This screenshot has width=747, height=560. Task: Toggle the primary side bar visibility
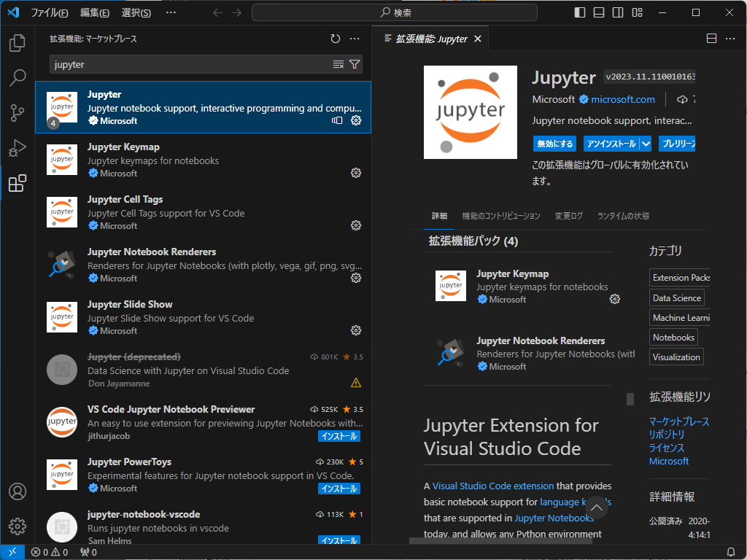(x=578, y=12)
